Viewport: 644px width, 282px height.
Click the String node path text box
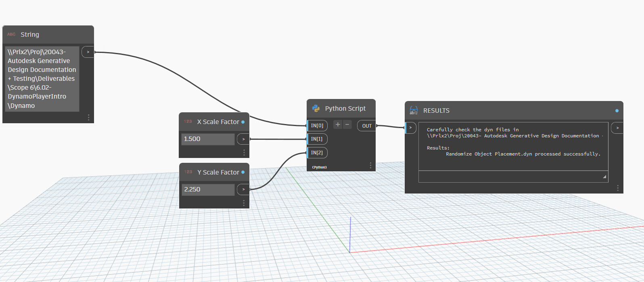[x=42, y=79]
